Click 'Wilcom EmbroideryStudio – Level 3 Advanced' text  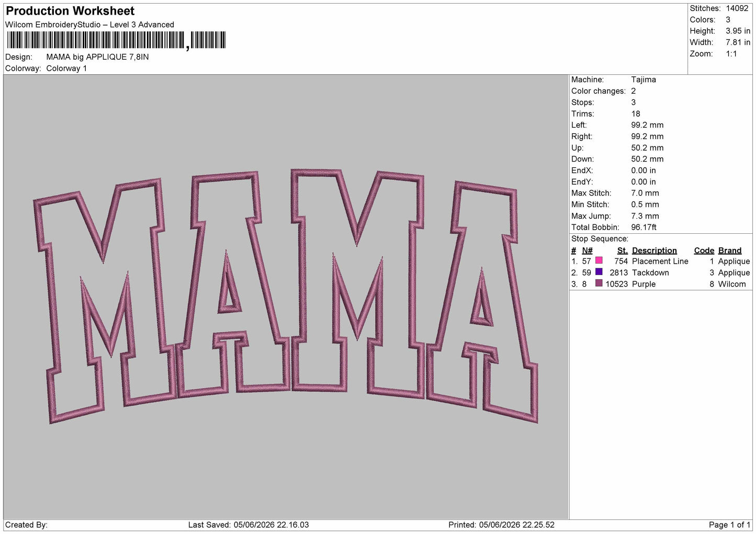pos(89,25)
